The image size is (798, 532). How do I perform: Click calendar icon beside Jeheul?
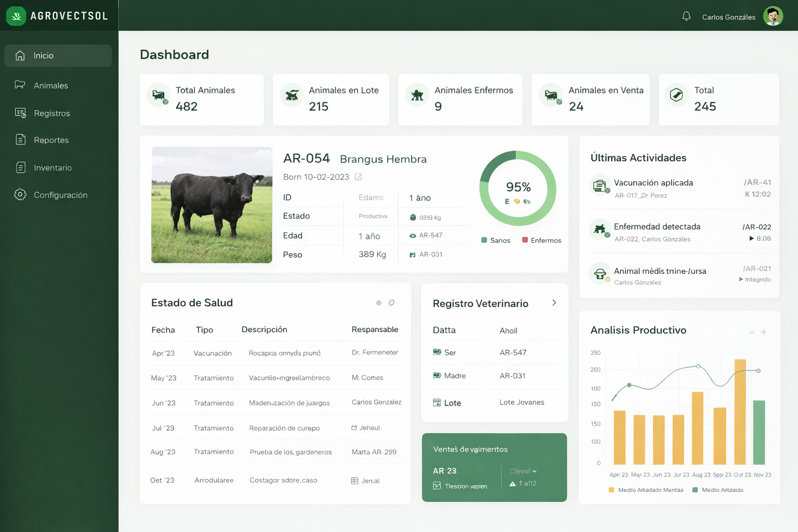click(354, 428)
